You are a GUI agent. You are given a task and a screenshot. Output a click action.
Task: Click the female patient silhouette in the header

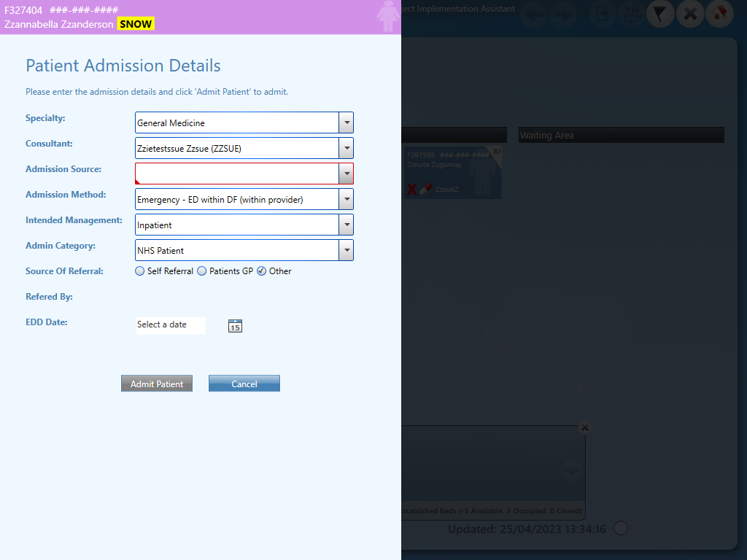coord(388,16)
